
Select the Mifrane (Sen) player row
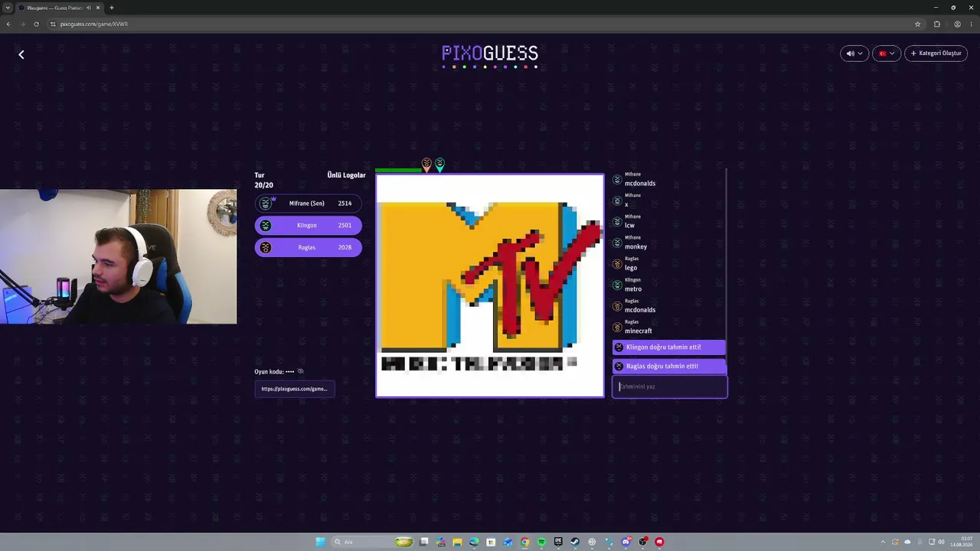point(308,204)
